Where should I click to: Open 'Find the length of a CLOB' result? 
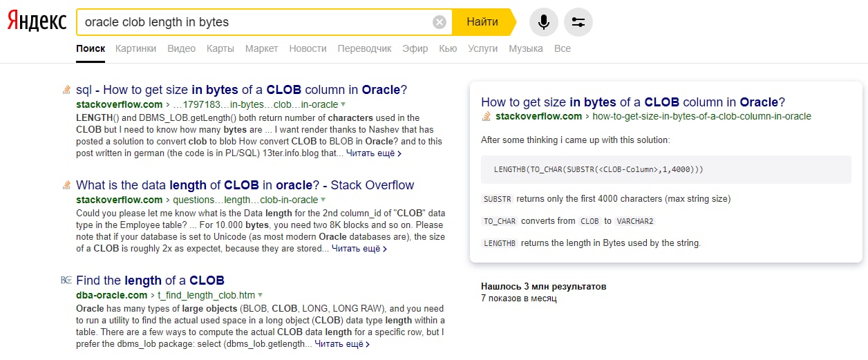point(150,281)
